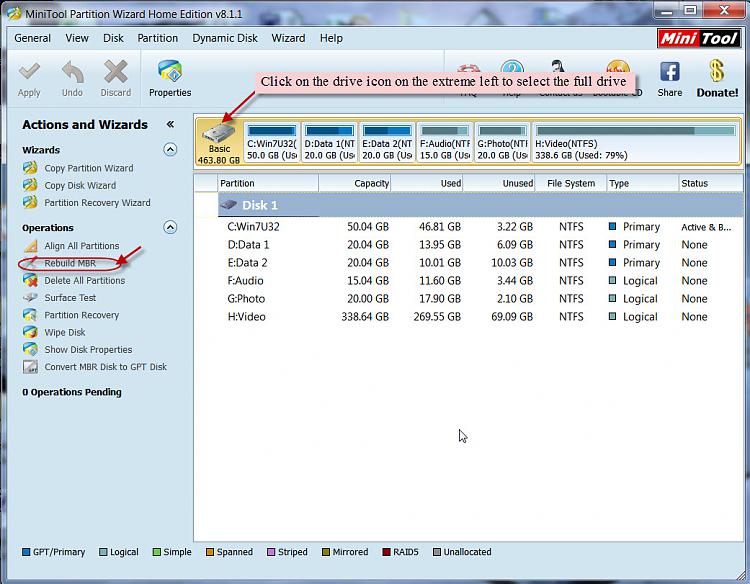Image resolution: width=750 pixels, height=584 pixels.
Task: Select the Disk 1 row
Action: [480, 205]
